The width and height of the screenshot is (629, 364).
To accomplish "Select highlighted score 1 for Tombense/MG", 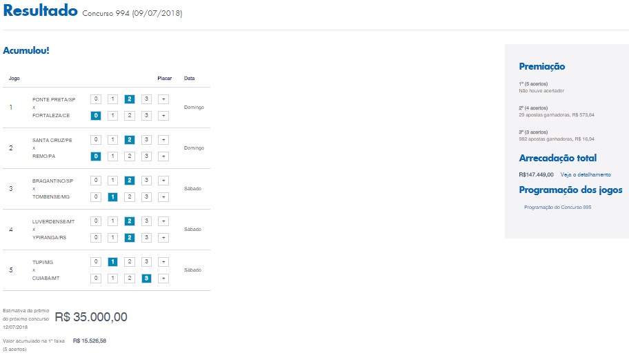I will click(x=112, y=197).
